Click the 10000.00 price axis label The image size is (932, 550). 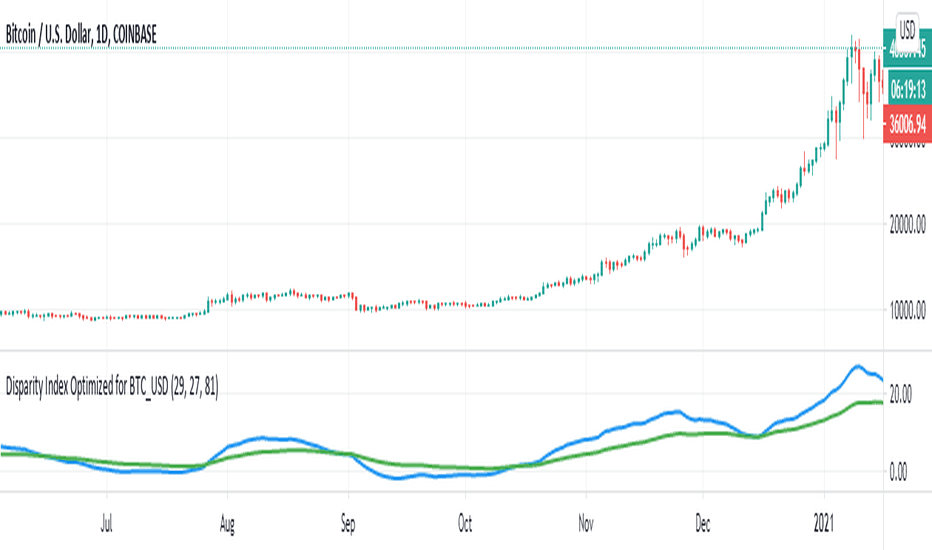[x=907, y=310]
